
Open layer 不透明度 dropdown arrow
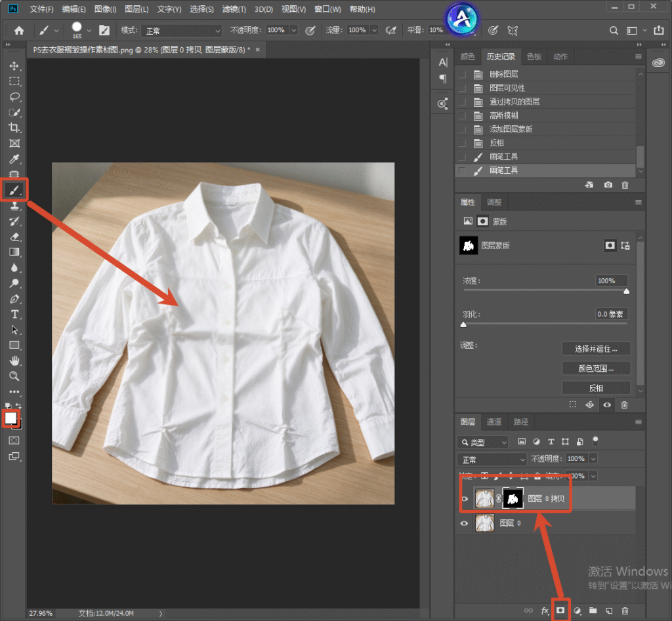593,459
